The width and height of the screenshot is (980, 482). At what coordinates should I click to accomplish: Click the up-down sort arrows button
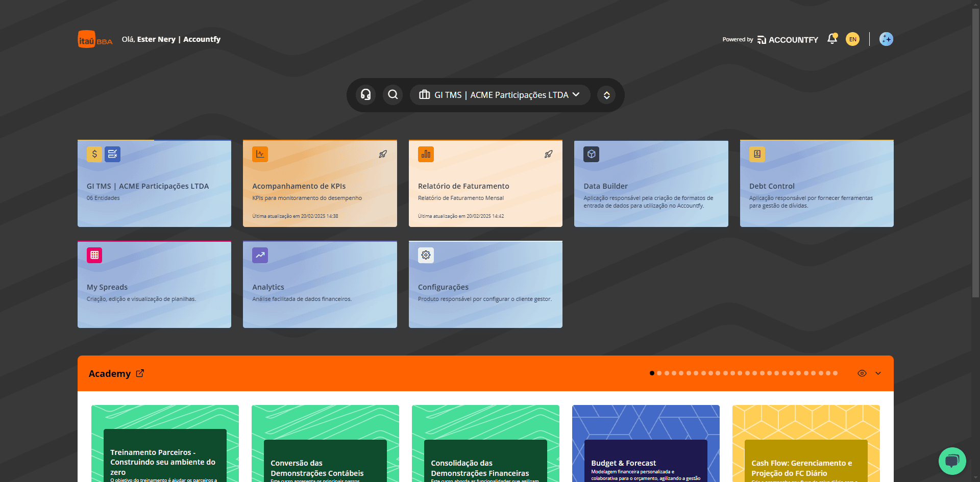point(606,95)
